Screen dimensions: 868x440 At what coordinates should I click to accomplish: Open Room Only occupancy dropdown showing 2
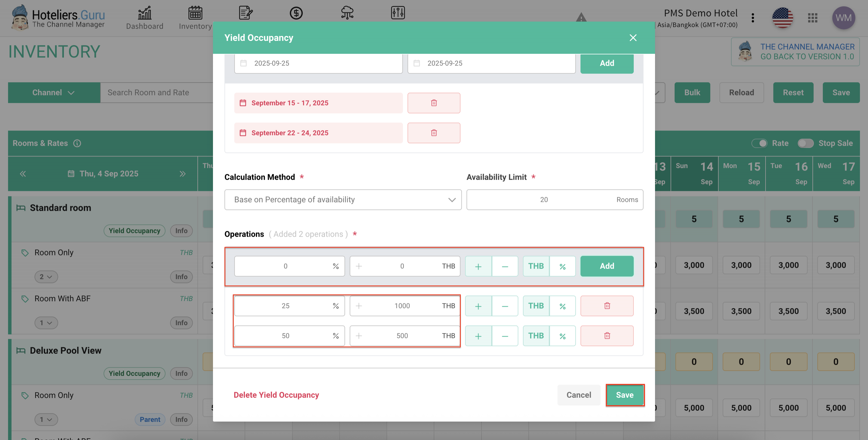pyautogui.click(x=46, y=277)
